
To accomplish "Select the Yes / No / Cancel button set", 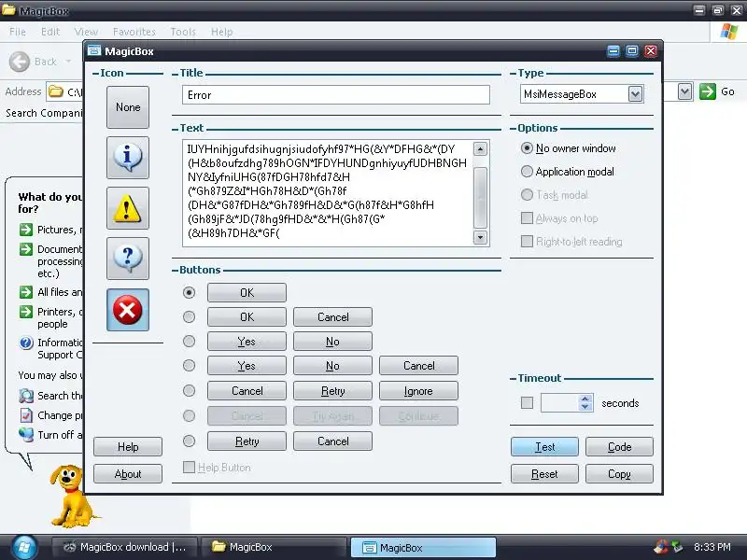I will pyautogui.click(x=190, y=365).
